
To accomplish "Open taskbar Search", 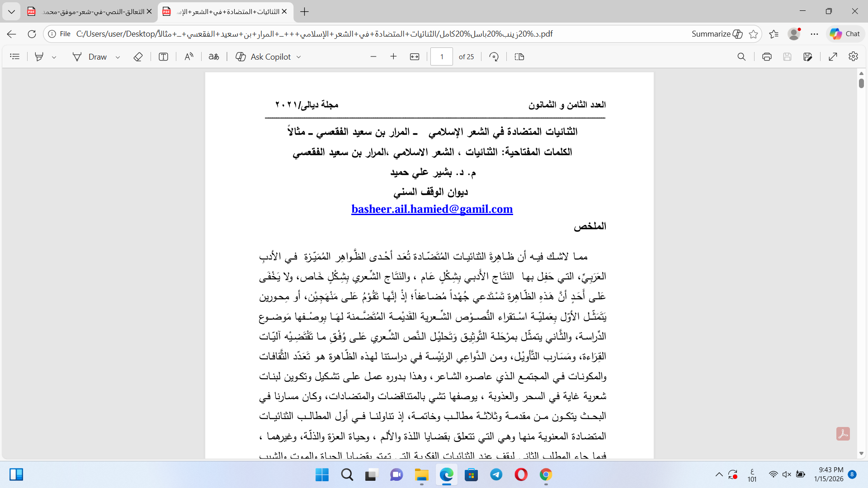I will click(x=347, y=475).
